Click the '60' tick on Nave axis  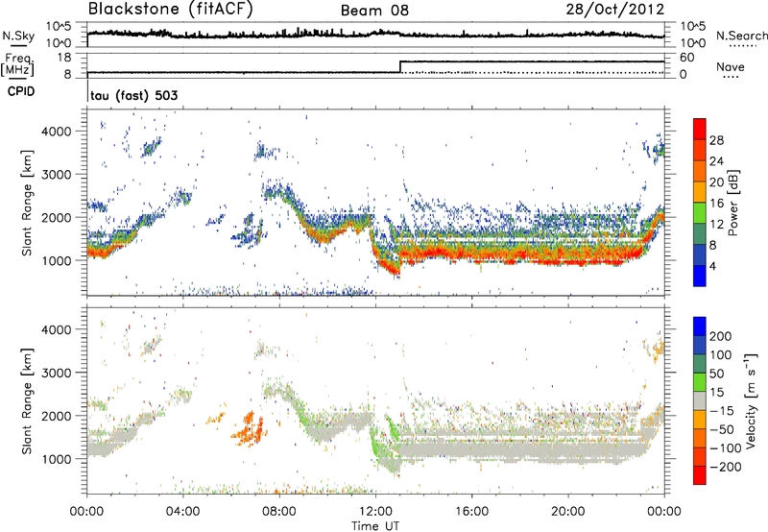tap(686, 58)
